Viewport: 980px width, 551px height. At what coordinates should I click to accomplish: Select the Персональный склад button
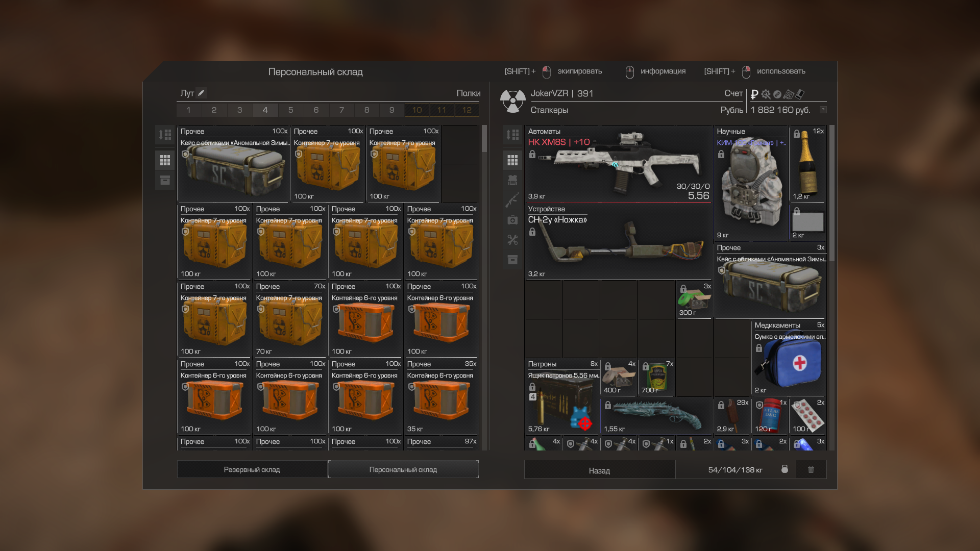(x=403, y=469)
